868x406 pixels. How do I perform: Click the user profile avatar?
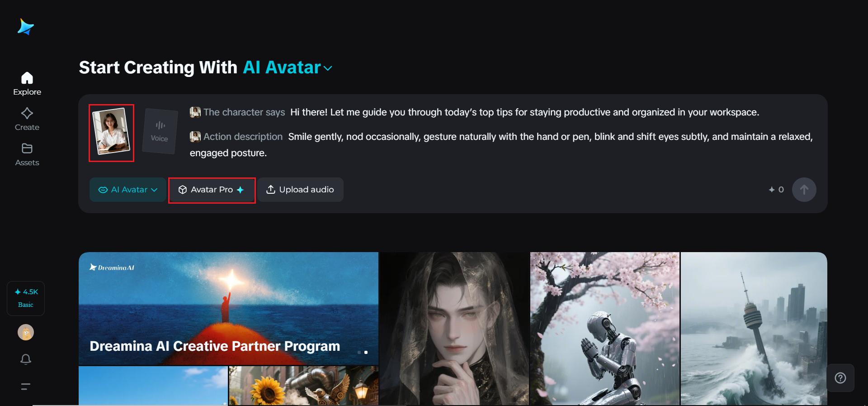(x=26, y=332)
